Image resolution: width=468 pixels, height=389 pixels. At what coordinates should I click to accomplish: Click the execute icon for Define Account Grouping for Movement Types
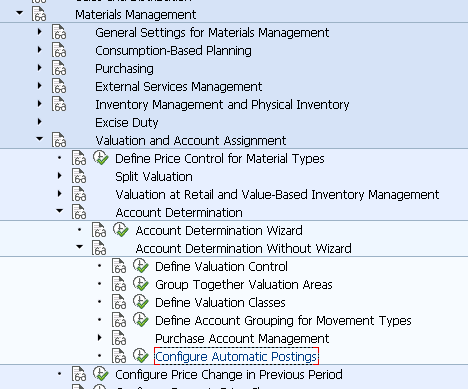pyautogui.click(x=141, y=320)
